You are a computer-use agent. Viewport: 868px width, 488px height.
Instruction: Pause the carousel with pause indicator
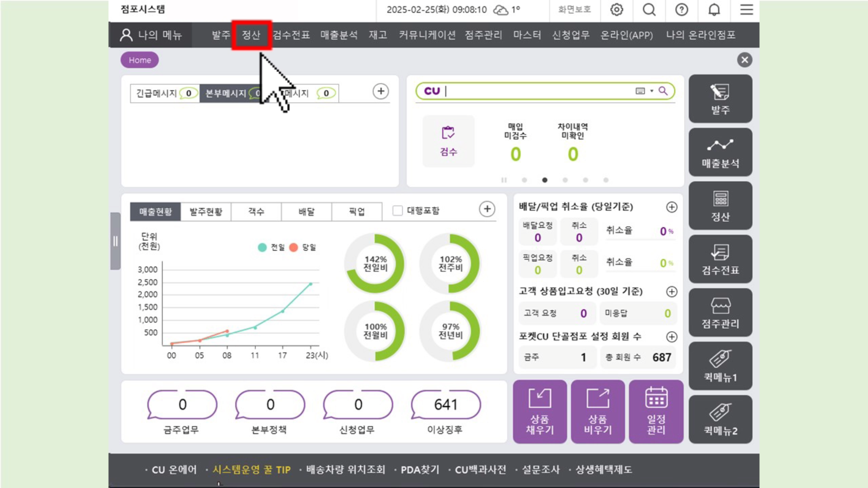click(x=504, y=180)
